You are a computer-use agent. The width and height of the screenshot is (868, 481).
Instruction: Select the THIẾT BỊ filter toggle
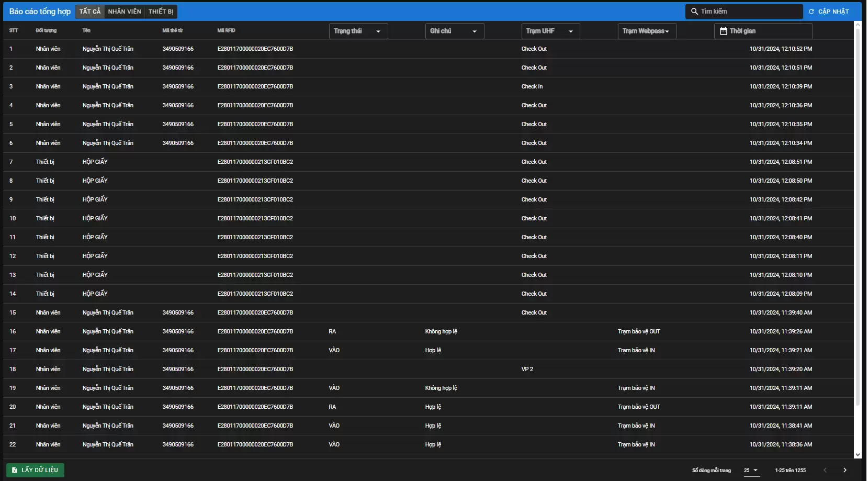click(161, 12)
